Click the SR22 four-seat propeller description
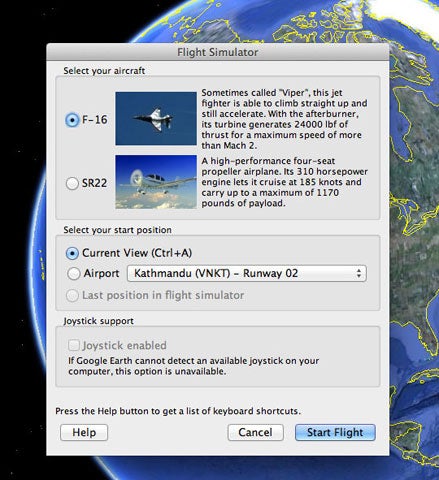The width and height of the screenshot is (439, 480). (284, 182)
